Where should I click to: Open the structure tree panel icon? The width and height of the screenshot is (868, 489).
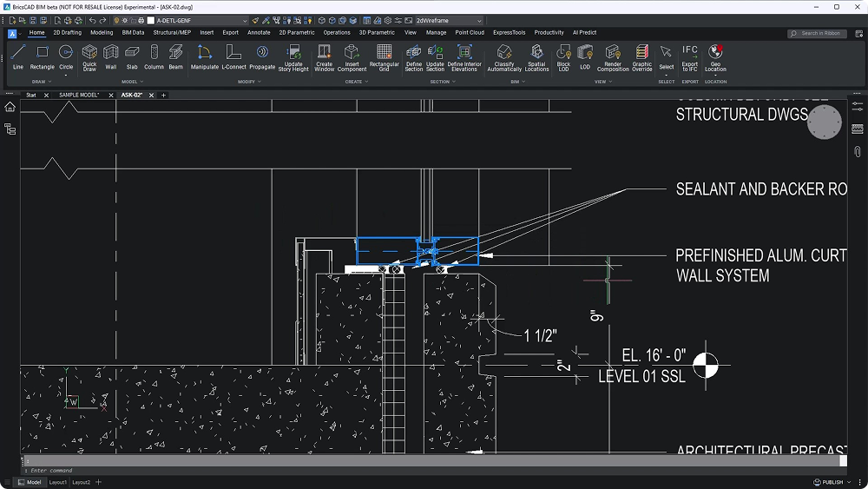pyautogui.click(x=10, y=129)
